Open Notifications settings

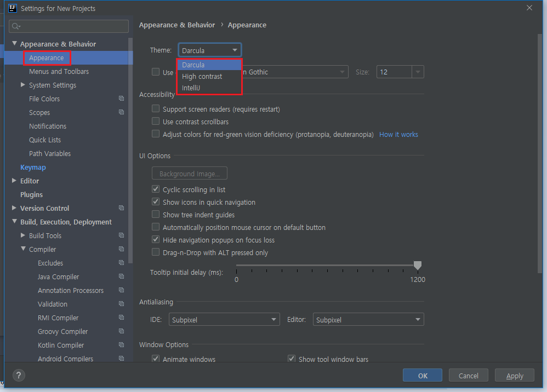[48, 126]
